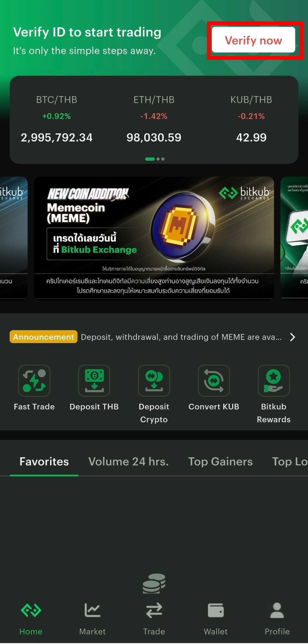Select the Favorites tab

point(44,461)
